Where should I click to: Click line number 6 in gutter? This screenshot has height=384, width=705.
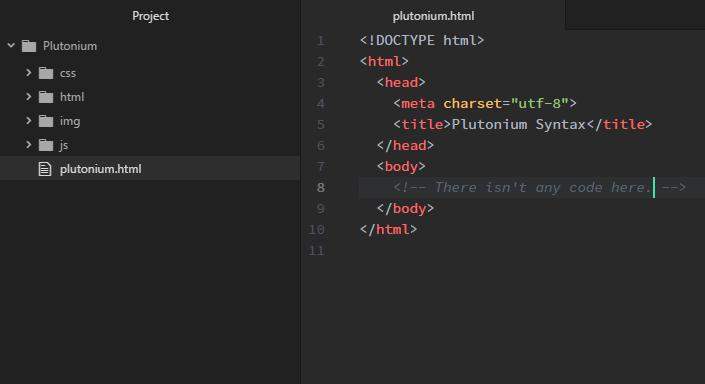[x=321, y=146]
